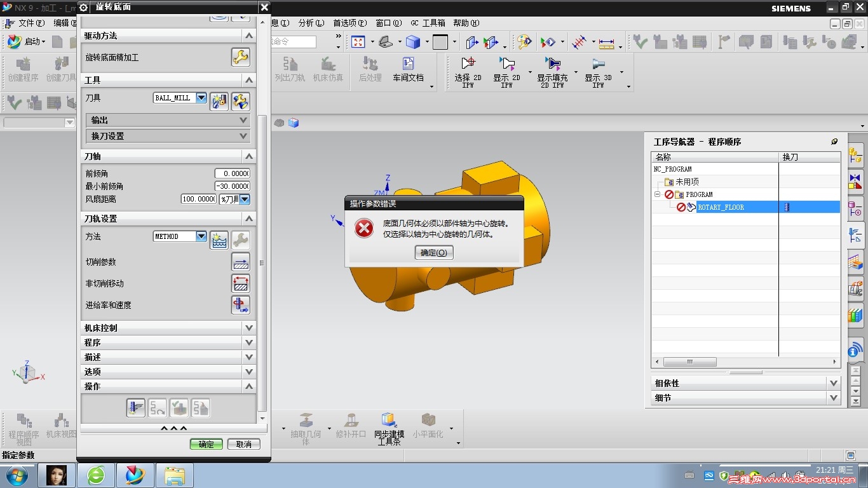The width and height of the screenshot is (868, 488).
Task: Click 确定(O) in the error dialog
Action: pyautogui.click(x=434, y=252)
